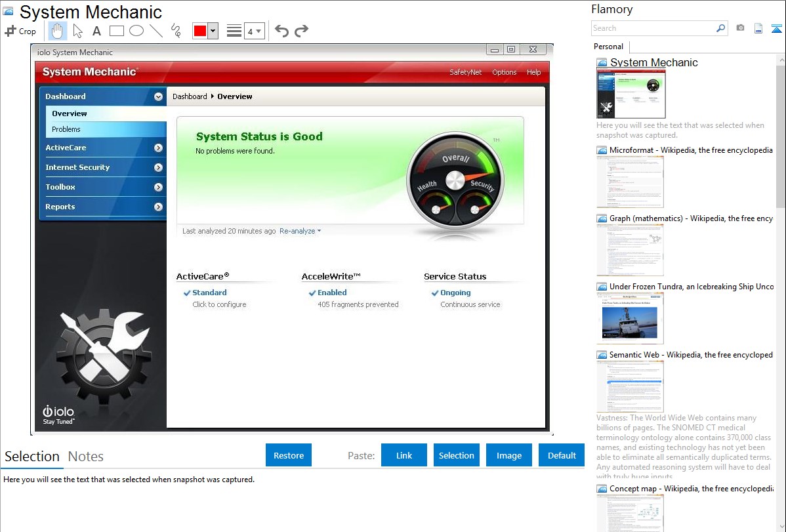The width and height of the screenshot is (786, 532).
Task: Click the Dashboard sidebar header label
Action: tap(66, 96)
